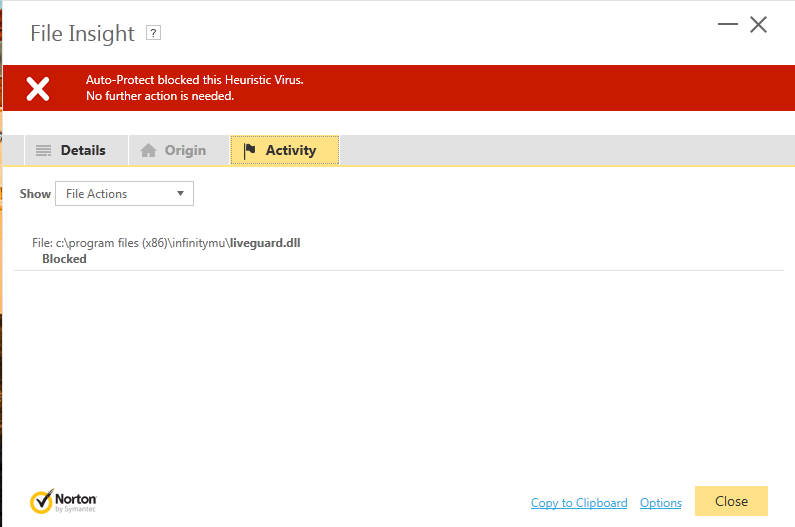Close window using the top-right X

758,24
